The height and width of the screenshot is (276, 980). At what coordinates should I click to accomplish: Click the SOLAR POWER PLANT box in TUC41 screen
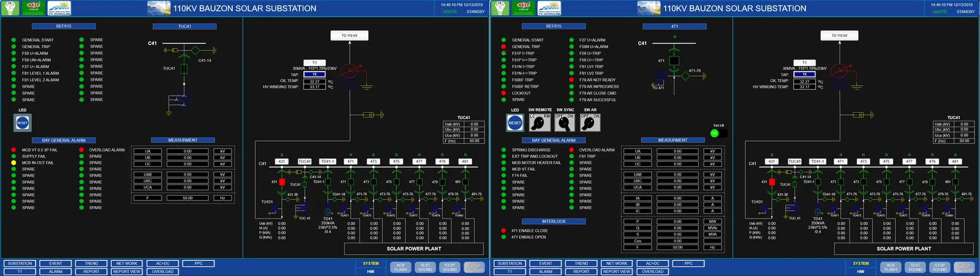414,249
